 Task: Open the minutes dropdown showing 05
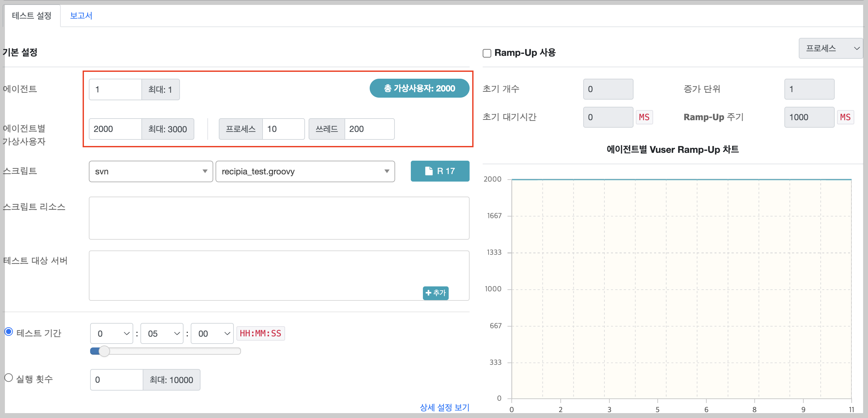[x=161, y=333]
